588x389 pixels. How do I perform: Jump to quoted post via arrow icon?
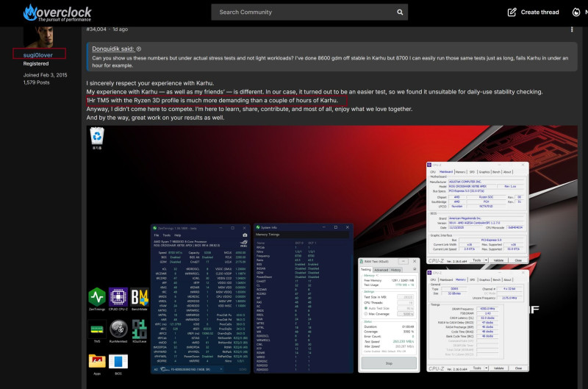[x=139, y=49]
